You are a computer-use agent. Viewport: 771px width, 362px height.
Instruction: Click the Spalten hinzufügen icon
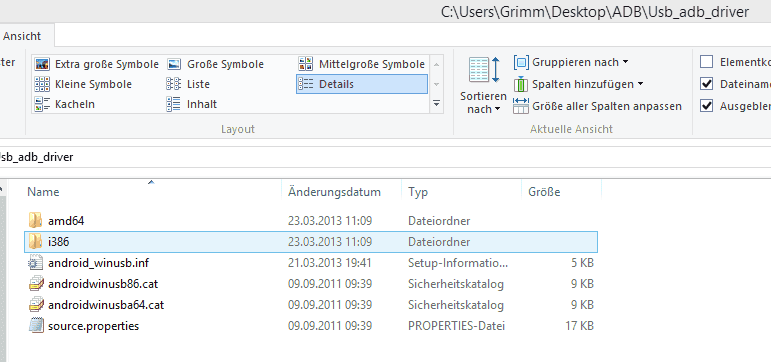point(521,84)
